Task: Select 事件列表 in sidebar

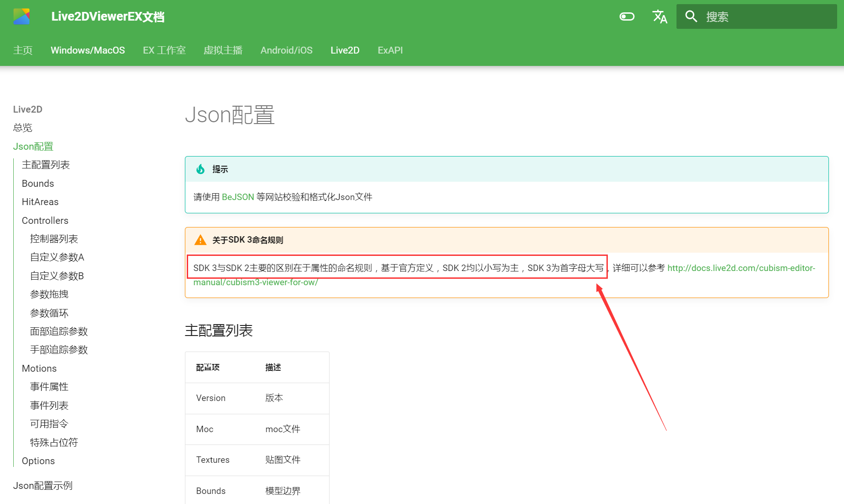Action: 49,406
